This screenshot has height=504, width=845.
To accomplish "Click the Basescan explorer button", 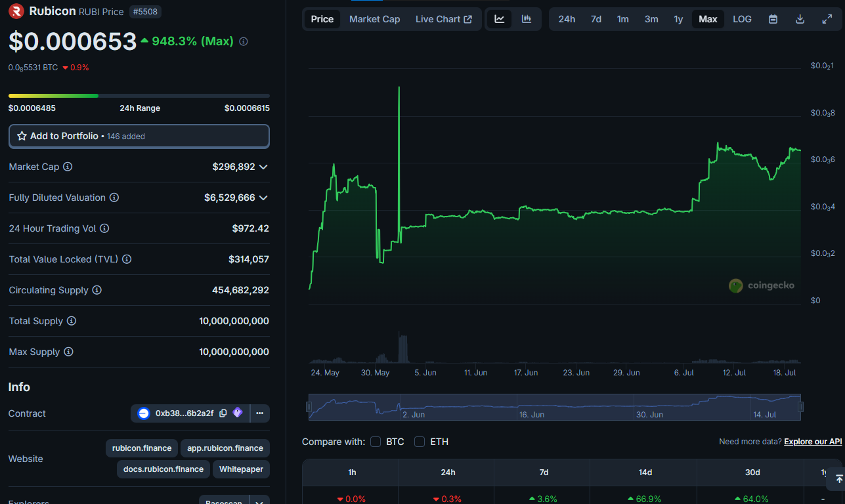I will click(x=223, y=501).
